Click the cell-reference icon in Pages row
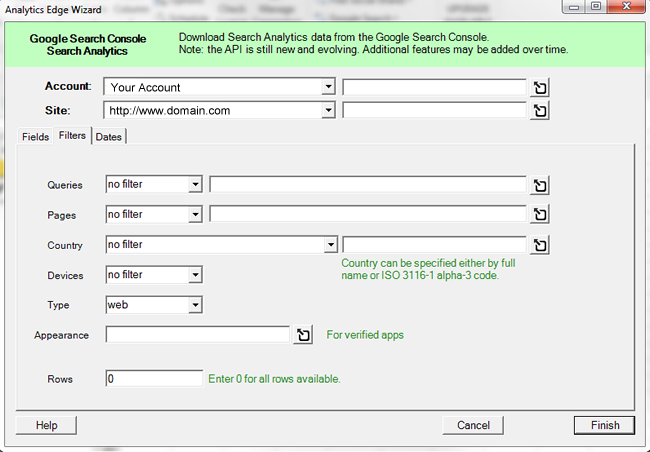 pos(540,214)
